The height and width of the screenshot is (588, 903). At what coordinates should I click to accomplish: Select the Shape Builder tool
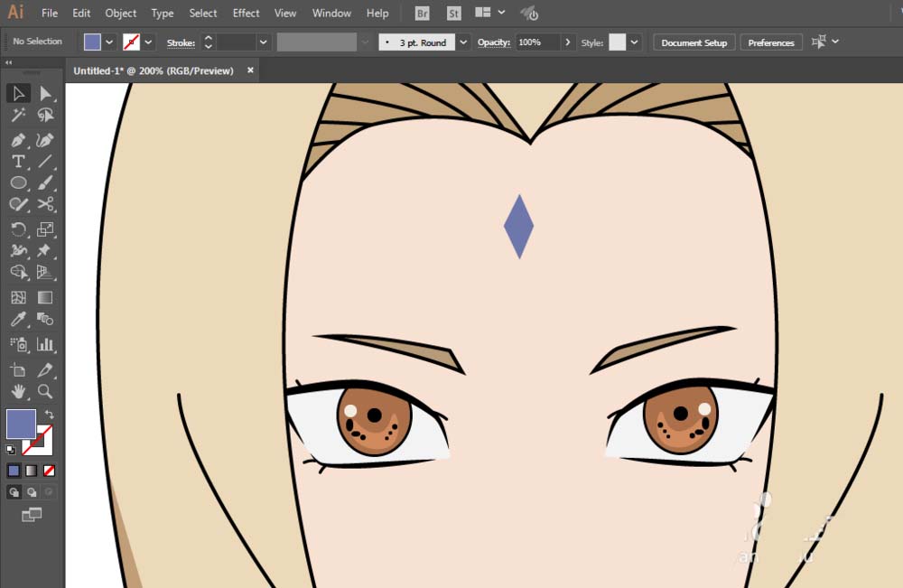click(18, 272)
